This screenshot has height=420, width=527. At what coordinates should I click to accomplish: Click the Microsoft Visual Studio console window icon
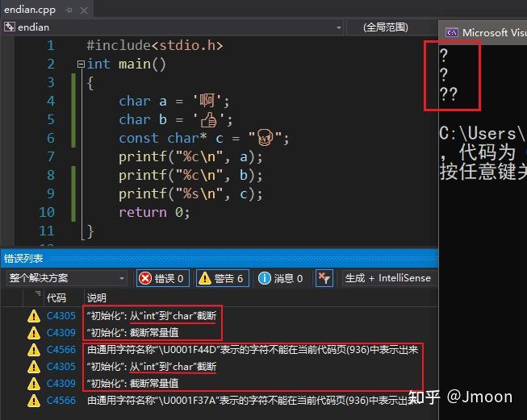click(x=452, y=32)
